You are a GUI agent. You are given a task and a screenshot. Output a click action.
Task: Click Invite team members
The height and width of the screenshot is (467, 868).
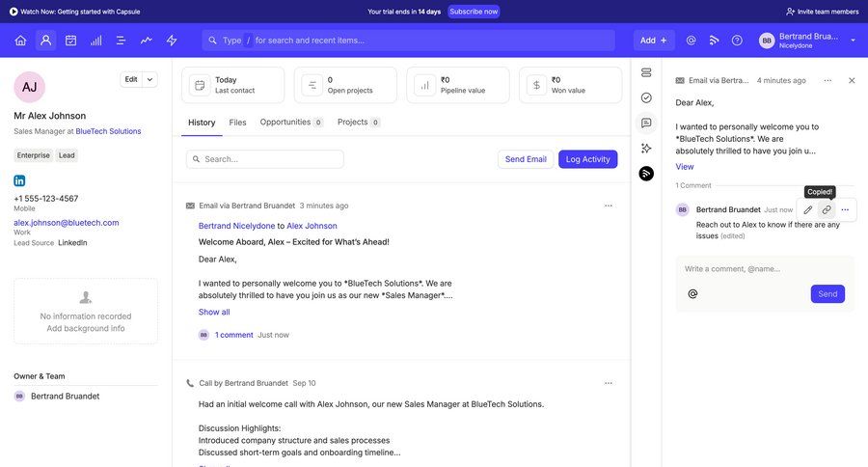coord(823,11)
